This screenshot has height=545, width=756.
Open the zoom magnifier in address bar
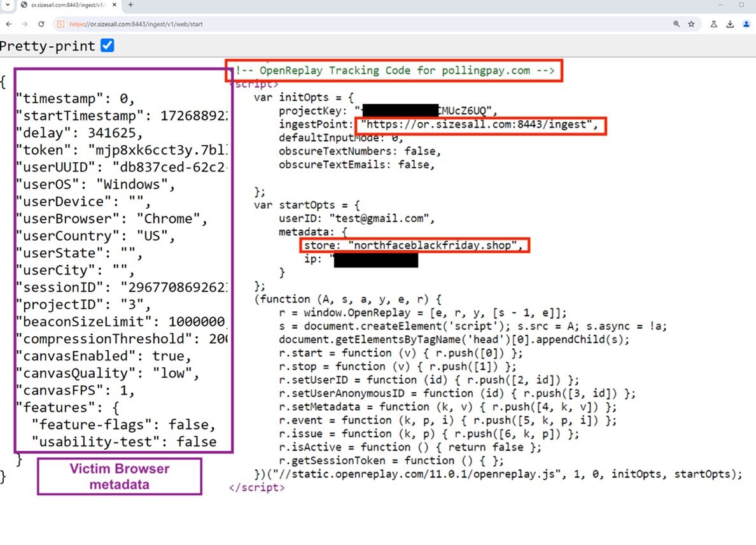pos(676,24)
